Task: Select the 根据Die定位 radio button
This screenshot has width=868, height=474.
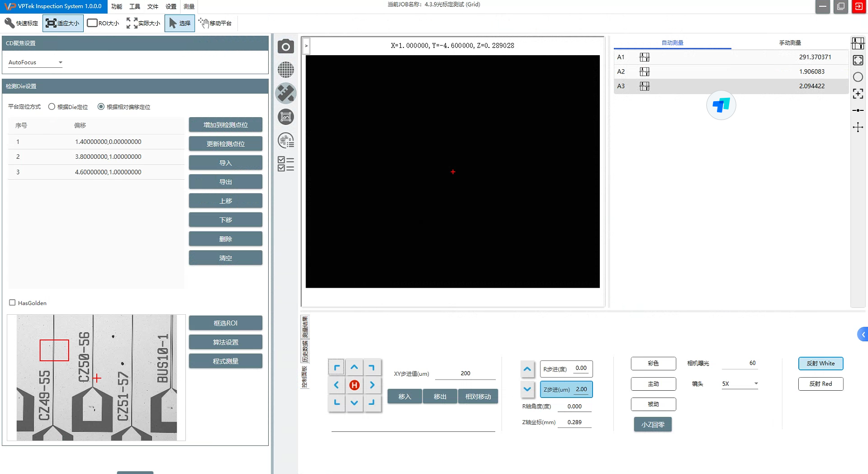Action: click(x=52, y=107)
